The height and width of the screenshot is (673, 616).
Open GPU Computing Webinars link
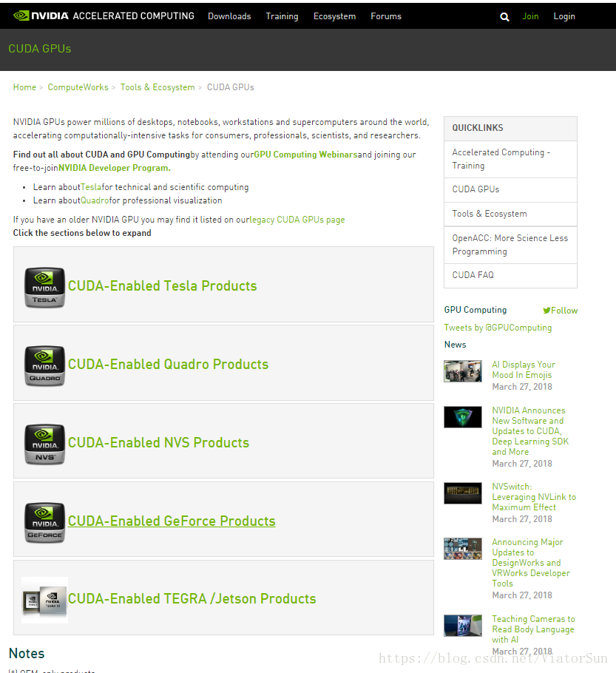[305, 155]
